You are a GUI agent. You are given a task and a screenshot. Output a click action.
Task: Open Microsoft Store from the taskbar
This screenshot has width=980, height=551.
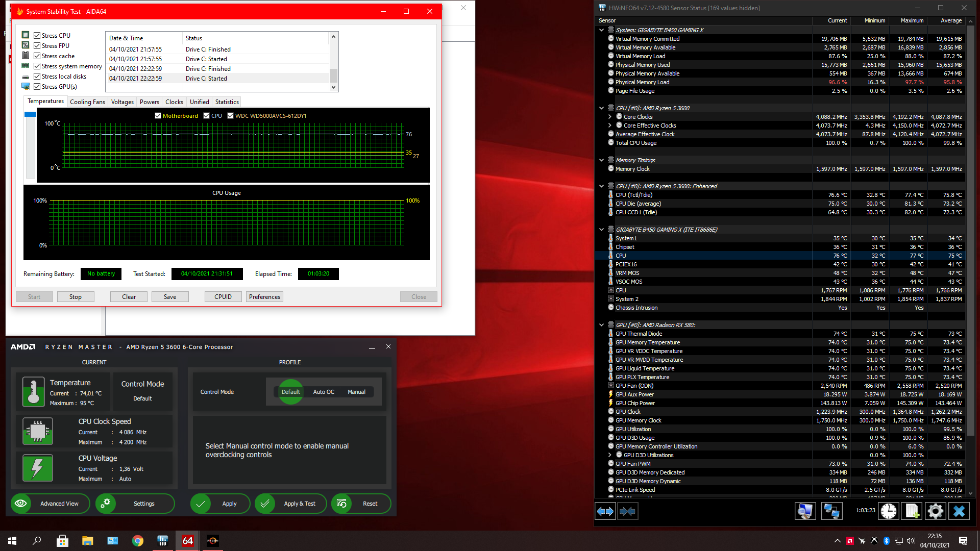tap(62, 541)
